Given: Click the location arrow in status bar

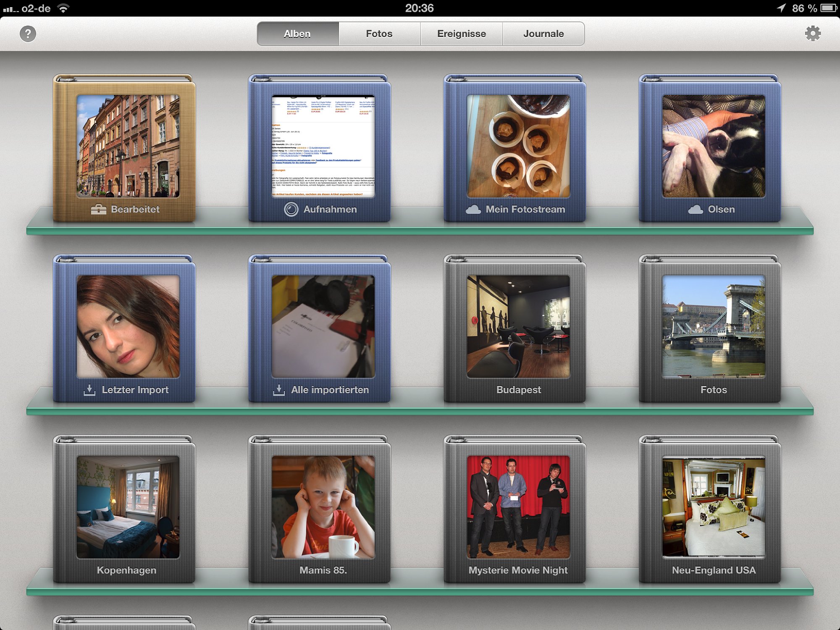Looking at the screenshot, I should pos(781,8).
